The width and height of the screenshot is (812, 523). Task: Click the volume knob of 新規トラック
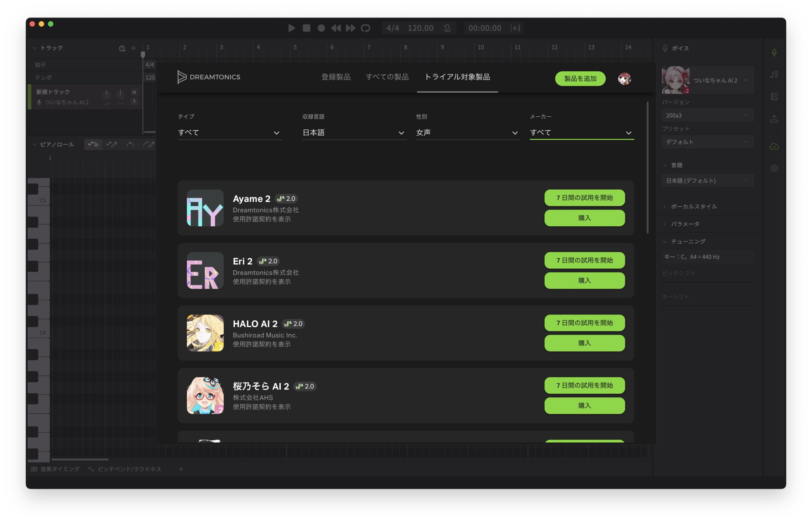click(x=106, y=94)
